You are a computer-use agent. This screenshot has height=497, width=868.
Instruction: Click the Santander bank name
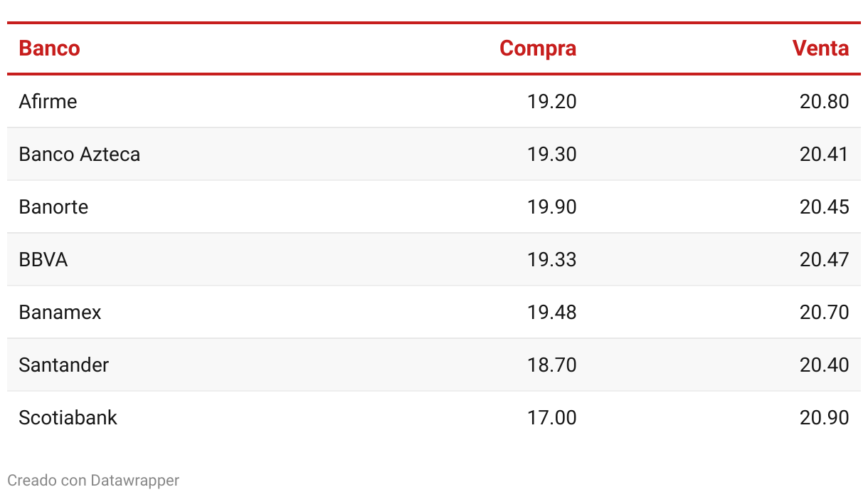[x=64, y=365]
